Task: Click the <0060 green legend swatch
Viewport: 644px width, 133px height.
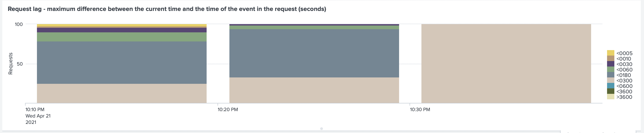Action: 610,69
